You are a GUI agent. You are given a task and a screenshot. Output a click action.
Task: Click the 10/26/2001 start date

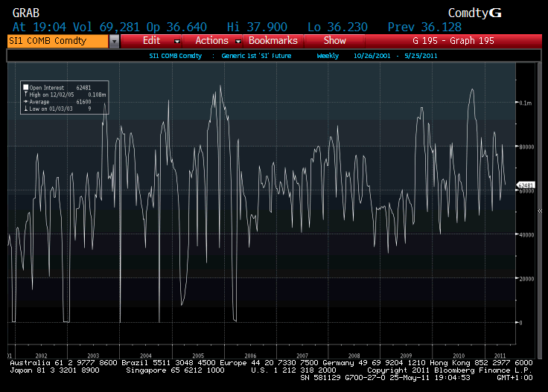pos(372,56)
